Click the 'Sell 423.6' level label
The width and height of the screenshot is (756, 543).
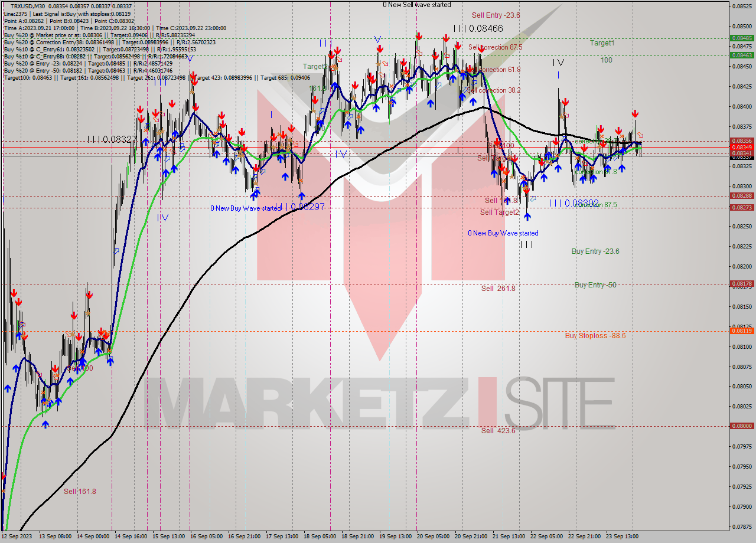coord(498,431)
